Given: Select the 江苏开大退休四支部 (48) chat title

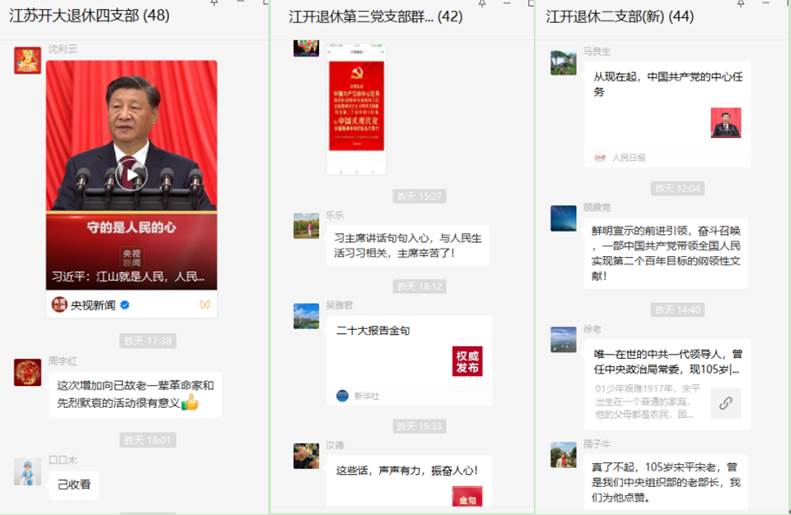Looking at the screenshot, I should [89, 16].
